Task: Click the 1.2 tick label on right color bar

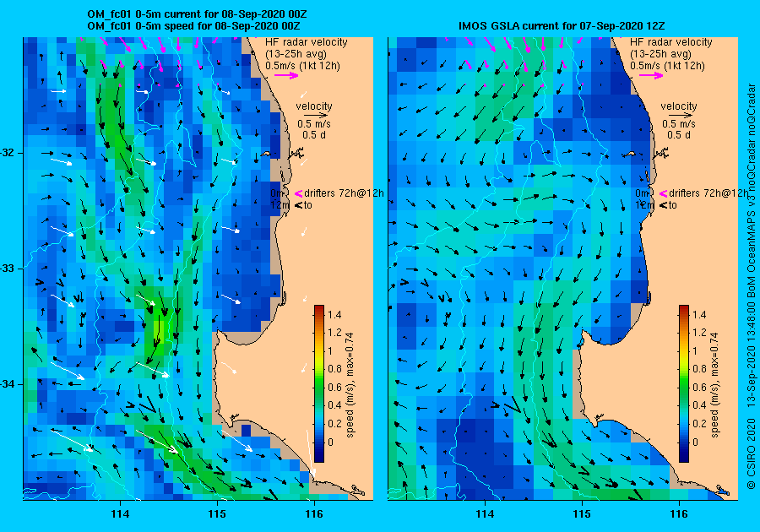Action: (x=699, y=333)
